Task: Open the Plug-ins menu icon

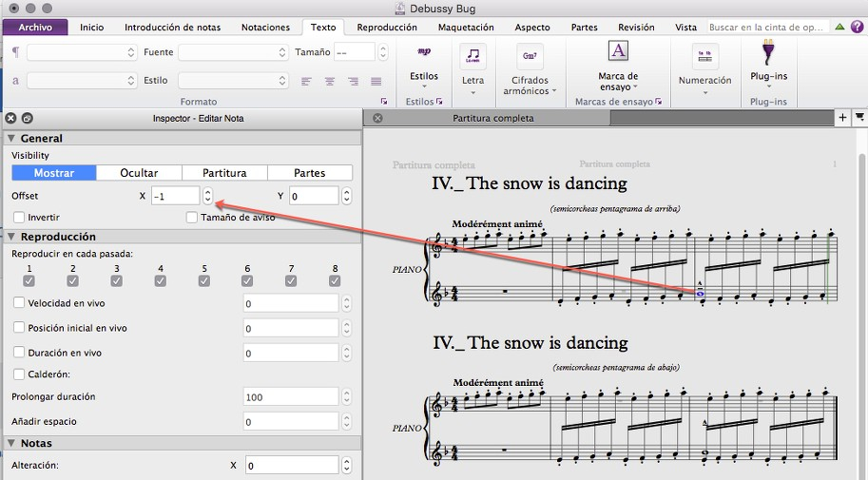Action: (x=768, y=53)
